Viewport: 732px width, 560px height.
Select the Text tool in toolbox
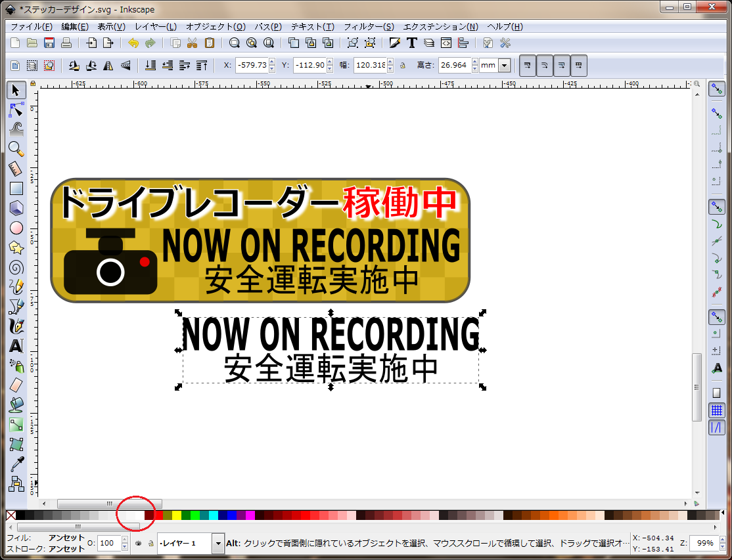coord(16,345)
